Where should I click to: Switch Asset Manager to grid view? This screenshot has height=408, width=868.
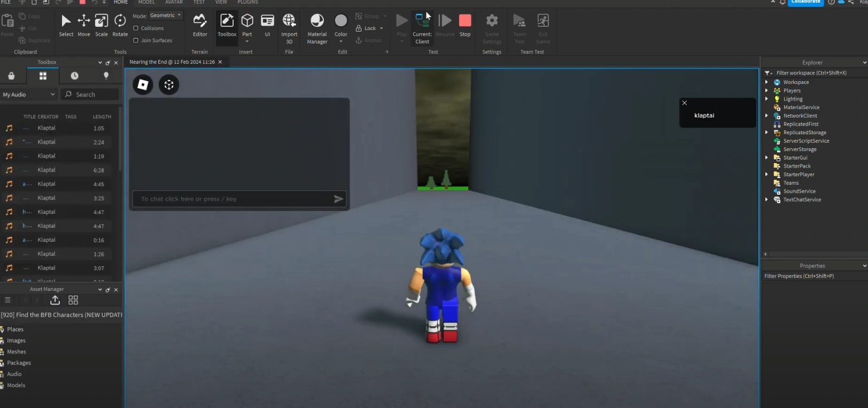[x=73, y=300]
